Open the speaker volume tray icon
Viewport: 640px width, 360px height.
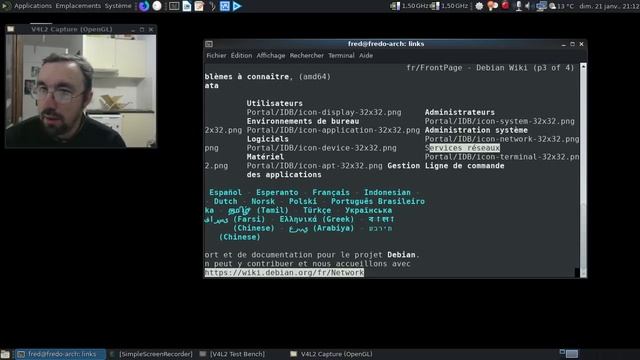pos(527,6)
